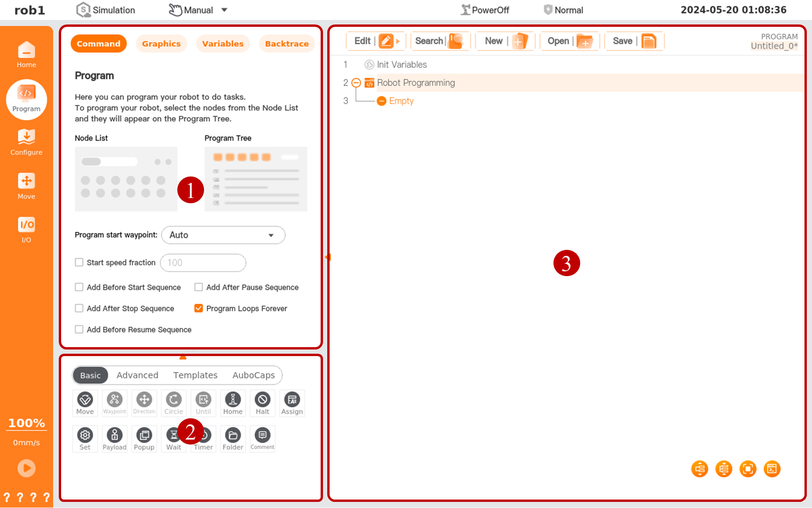Open the Advanced node tab
812x508 pixels.
pos(137,375)
